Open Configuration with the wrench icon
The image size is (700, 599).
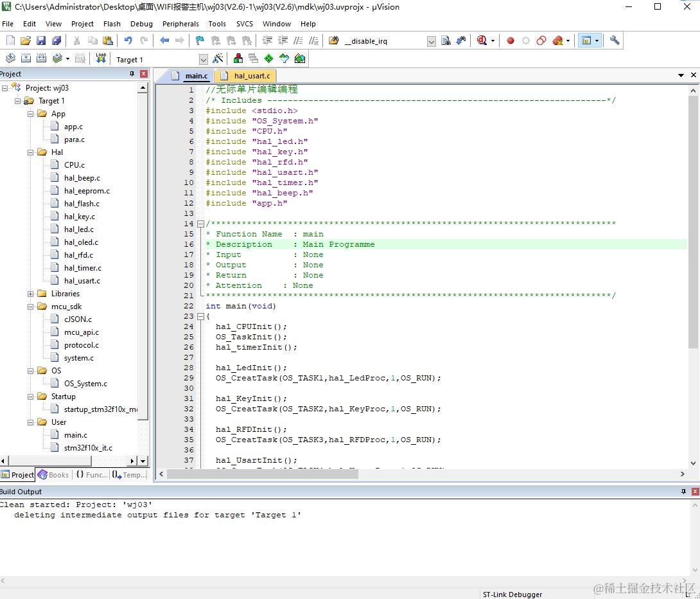(x=615, y=40)
